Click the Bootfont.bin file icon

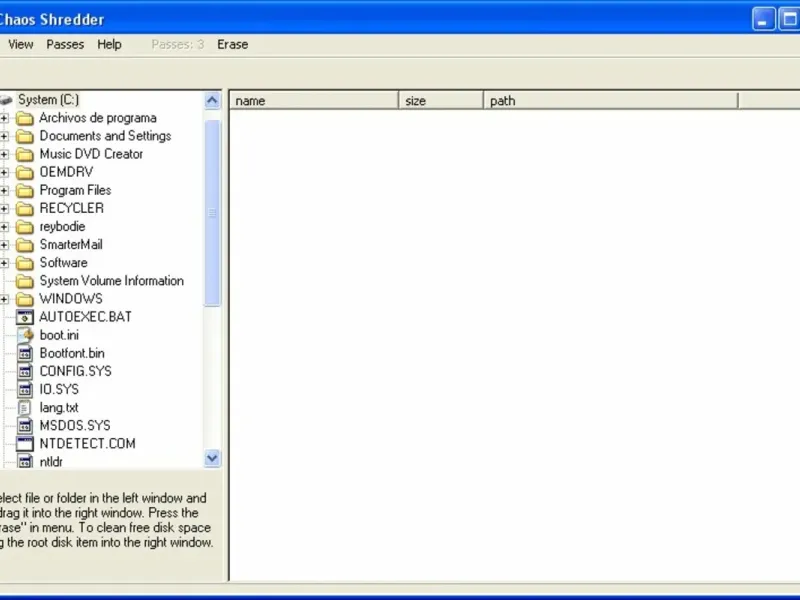[24, 354]
